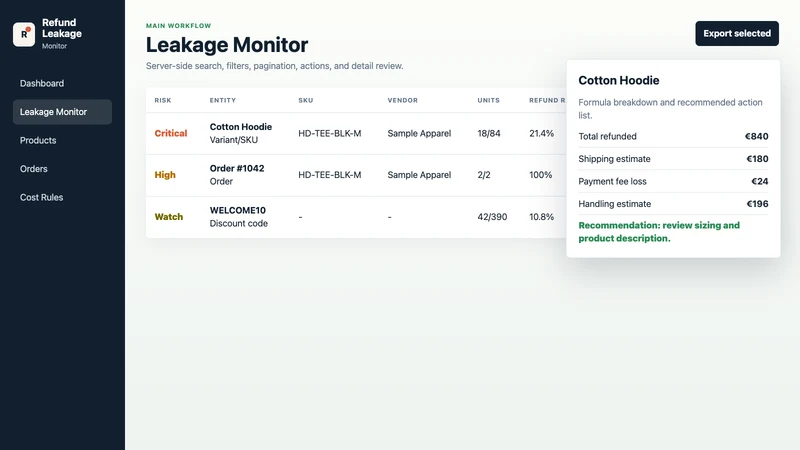Select the WELCOME10 discount code row
The height and width of the screenshot is (450, 800).
point(356,217)
